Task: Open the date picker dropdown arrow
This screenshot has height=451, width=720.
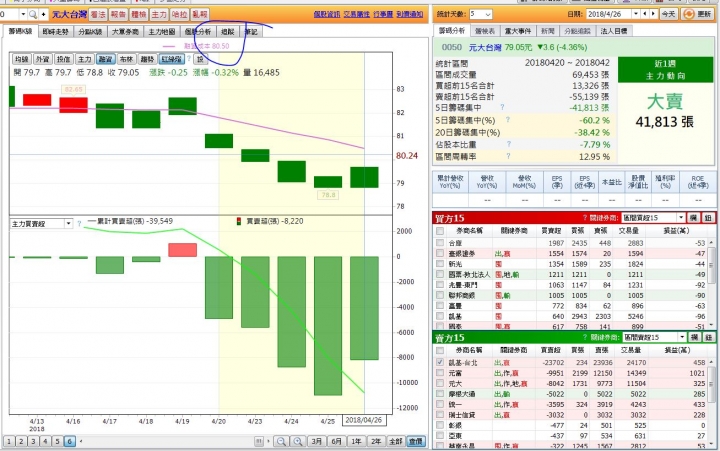Action: tap(636, 14)
